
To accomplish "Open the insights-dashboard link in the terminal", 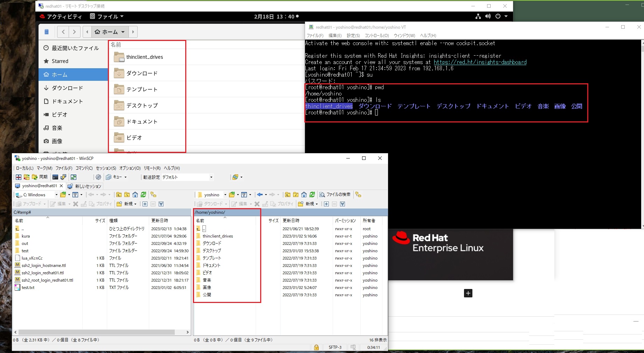I will click(x=480, y=62).
